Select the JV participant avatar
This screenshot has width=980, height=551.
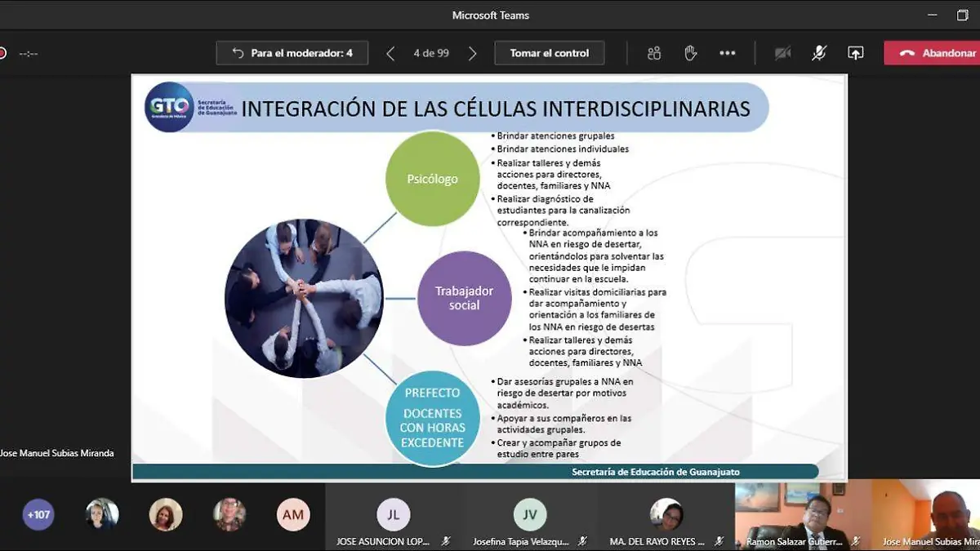tap(530, 514)
